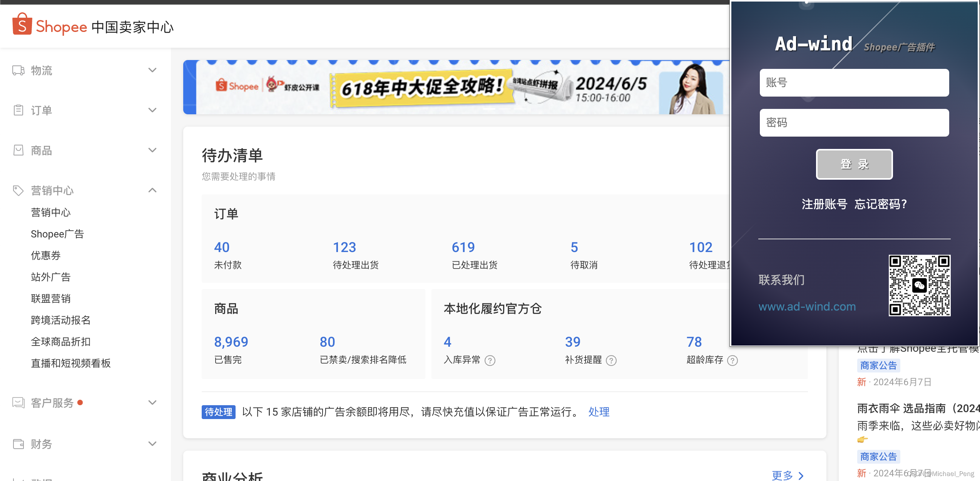Click help icon beside 补货提醒

pos(611,361)
